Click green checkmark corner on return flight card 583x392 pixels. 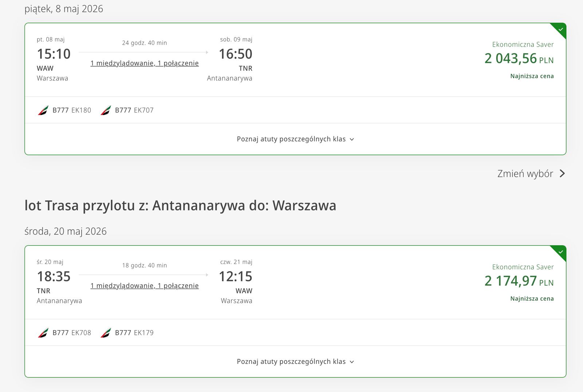pos(560,252)
